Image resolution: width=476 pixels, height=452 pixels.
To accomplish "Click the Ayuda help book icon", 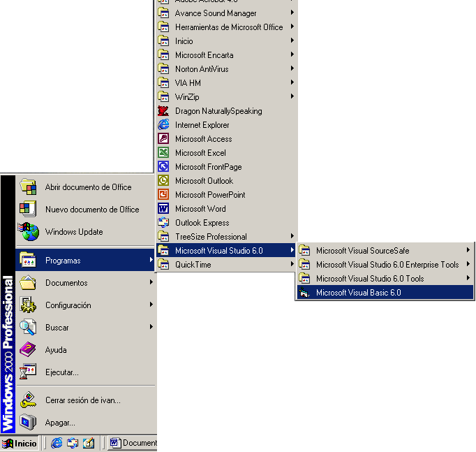I will click(x=28, y=349).
